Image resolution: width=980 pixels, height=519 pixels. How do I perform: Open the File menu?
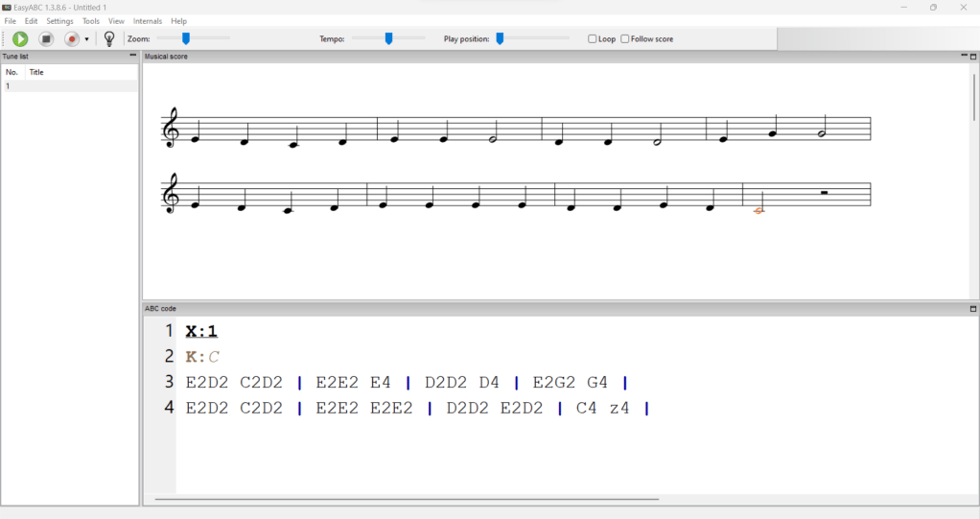tap(11, 21)
